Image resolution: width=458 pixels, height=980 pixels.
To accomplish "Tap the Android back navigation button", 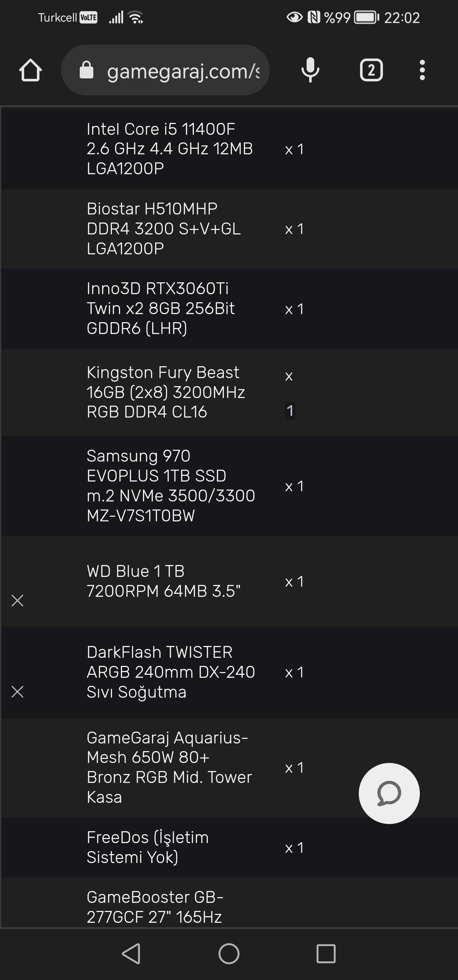I will pyautogui.click(x=131, y=954).
